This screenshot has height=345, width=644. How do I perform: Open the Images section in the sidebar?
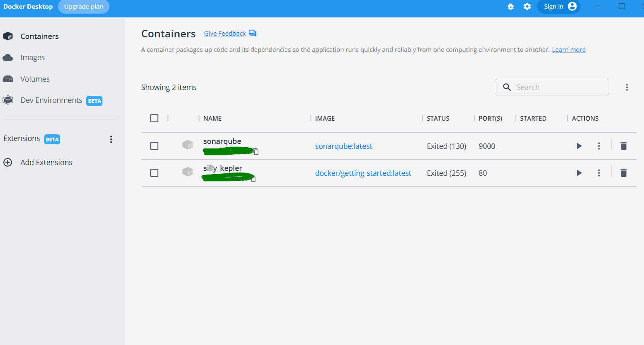pyautogui.click(x=32, y=57)
